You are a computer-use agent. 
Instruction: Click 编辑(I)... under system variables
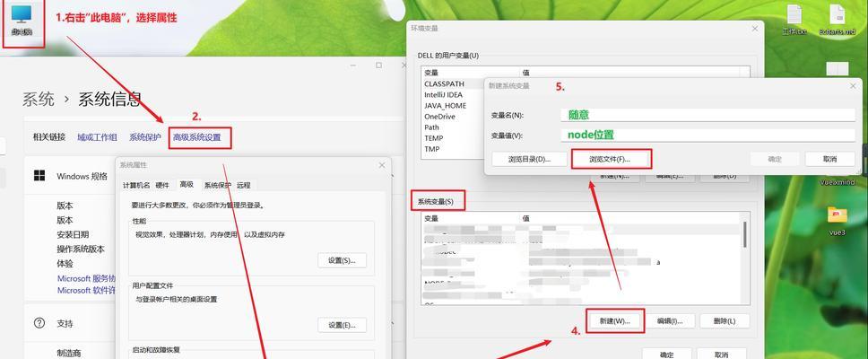(670, 320)
